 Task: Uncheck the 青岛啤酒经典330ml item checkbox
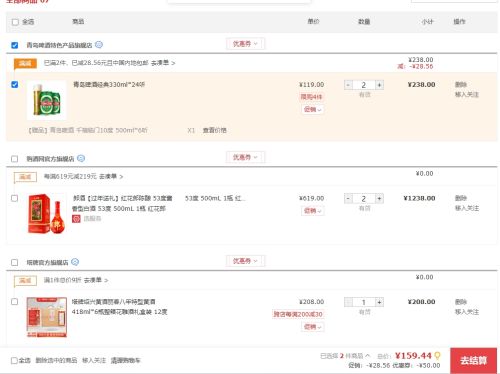pos(15,84)
